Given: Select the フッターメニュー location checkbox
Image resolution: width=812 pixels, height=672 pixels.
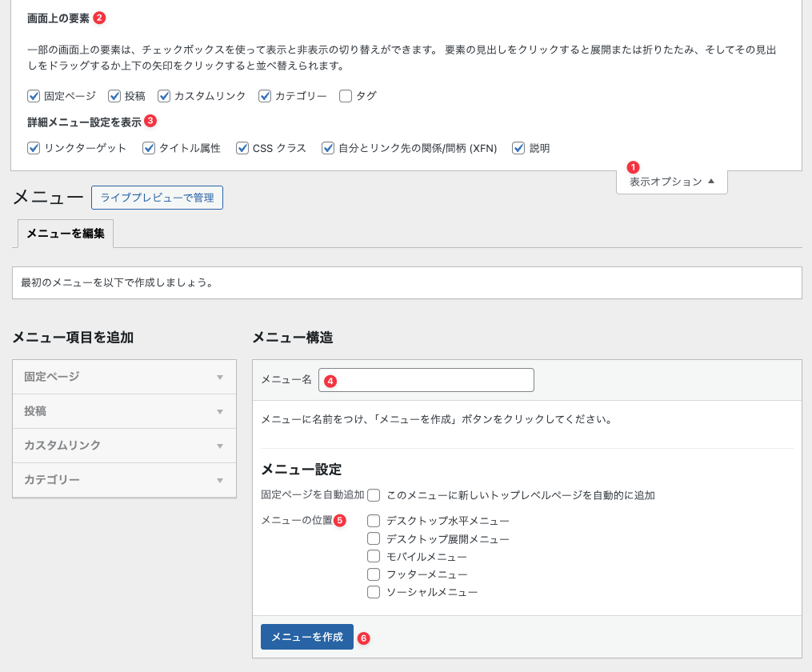Looking at the screenshot, I should coord(374,574).
